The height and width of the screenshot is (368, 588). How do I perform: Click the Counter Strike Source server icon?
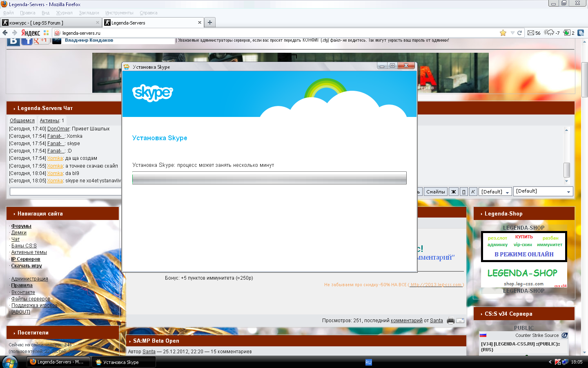(565, 335)
